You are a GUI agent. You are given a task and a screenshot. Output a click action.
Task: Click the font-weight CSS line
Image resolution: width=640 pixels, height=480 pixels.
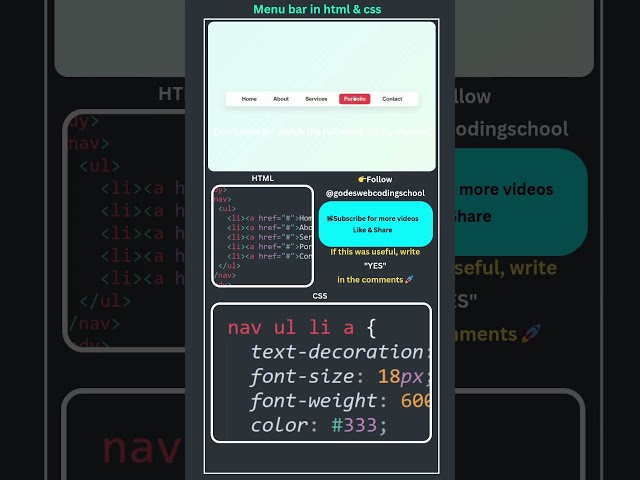tap(340, 400)
